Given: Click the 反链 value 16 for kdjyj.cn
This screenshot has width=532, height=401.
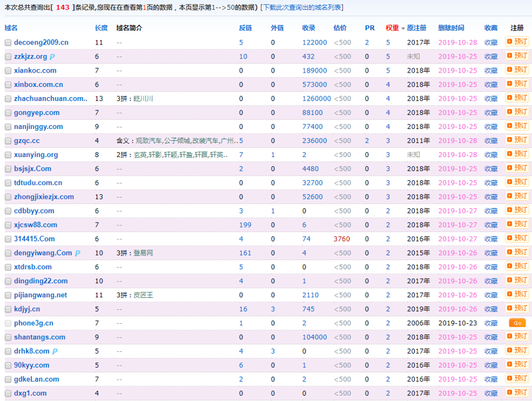Looking at the screenshot, I should click(x=243, y=309).
